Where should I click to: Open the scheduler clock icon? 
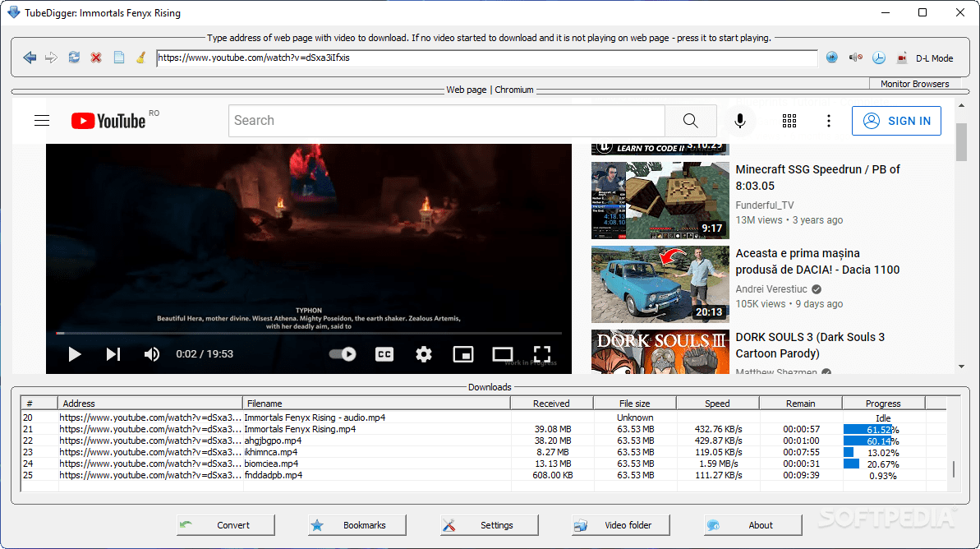879,58
